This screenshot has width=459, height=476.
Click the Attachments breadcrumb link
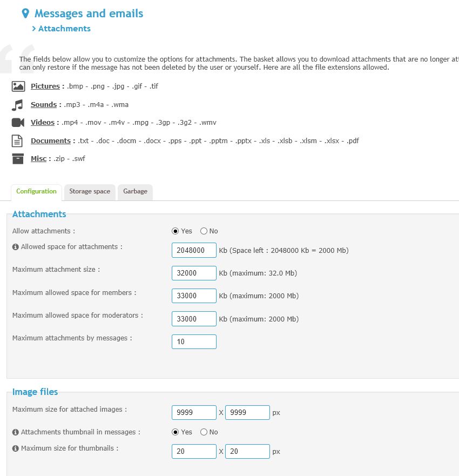tap(64, 29)
